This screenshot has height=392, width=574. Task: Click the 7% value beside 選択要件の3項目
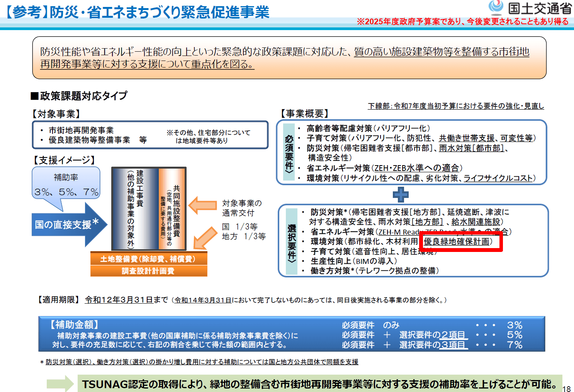pos(515,345)
